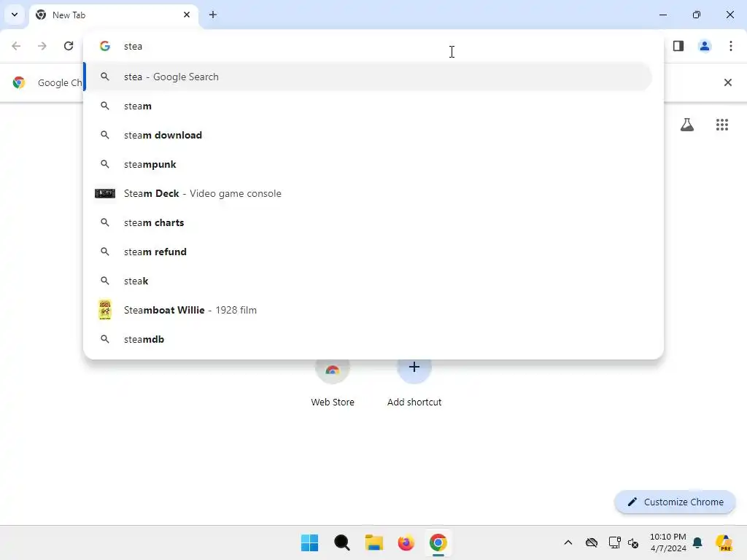This screenshot has width=747, height=560.
Task: Choose the 'steampunk' suggestion
Action: click(368, 164)
